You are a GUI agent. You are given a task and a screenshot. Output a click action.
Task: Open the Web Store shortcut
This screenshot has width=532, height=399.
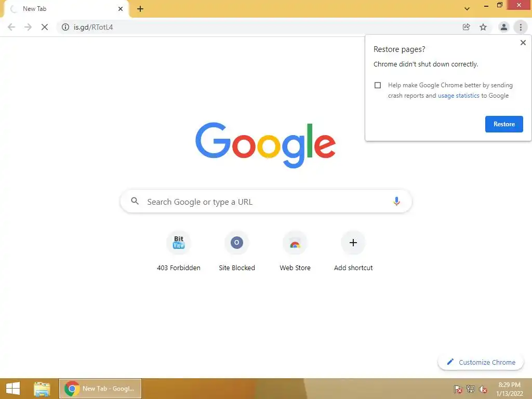[295, 251]
